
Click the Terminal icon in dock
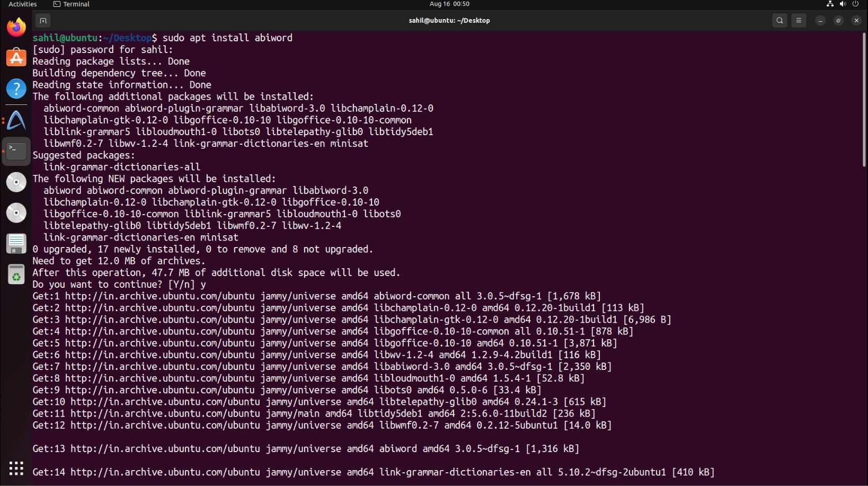point(16,151)
